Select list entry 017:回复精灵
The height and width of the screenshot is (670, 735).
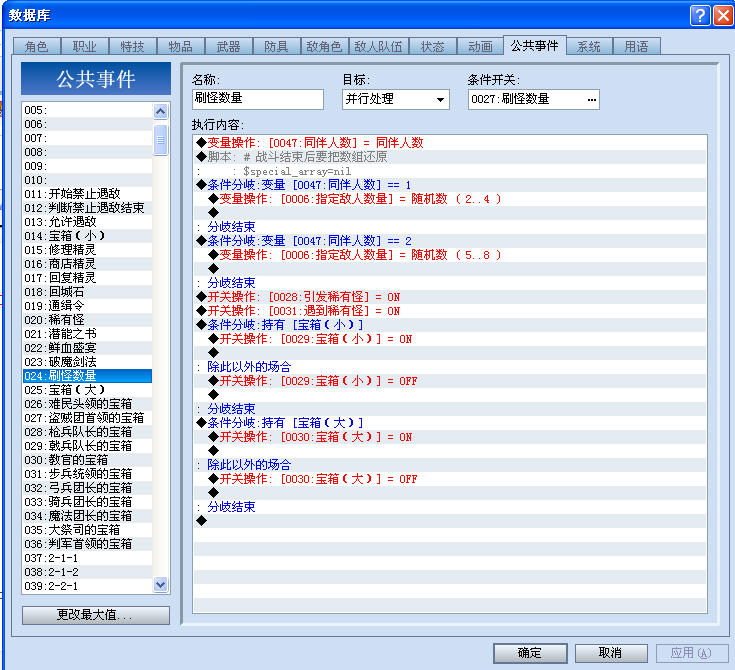click(x=88, y=278)
